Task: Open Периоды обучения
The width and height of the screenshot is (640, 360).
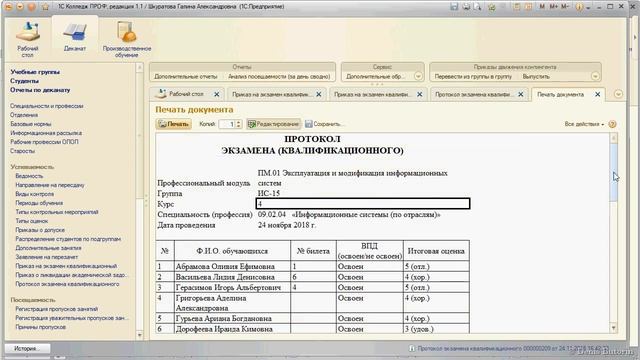Action: (39, 203)
